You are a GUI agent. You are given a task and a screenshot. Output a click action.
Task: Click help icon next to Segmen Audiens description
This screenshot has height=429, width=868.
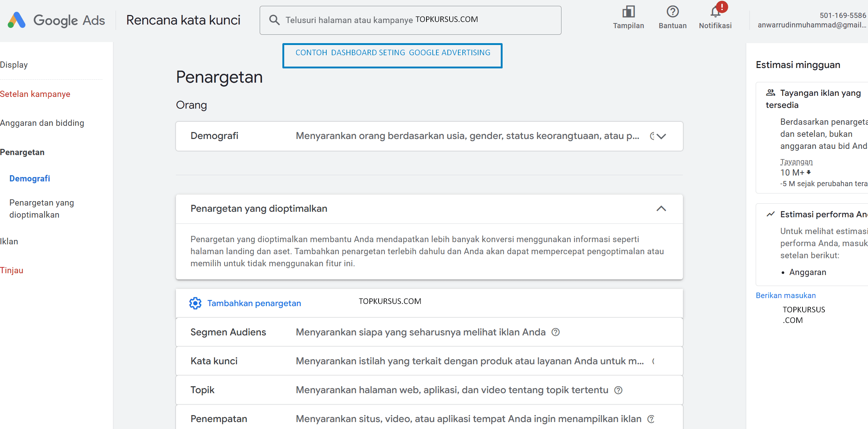556,332
